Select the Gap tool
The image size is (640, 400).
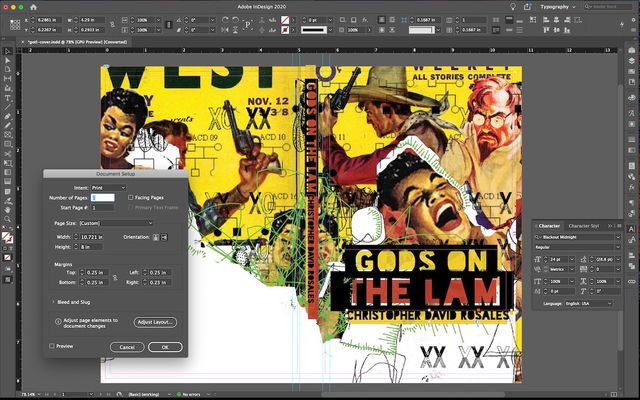[x=7, y=79]
